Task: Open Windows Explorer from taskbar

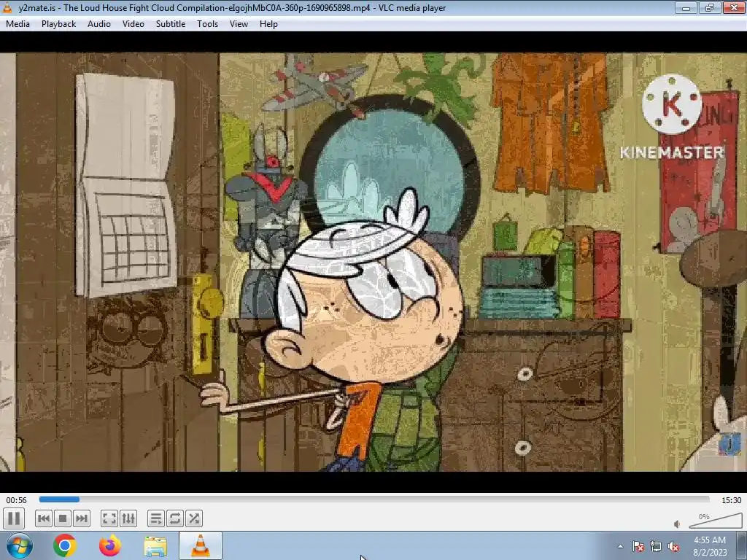Action: pyautogui.click(x=155, y=545)
